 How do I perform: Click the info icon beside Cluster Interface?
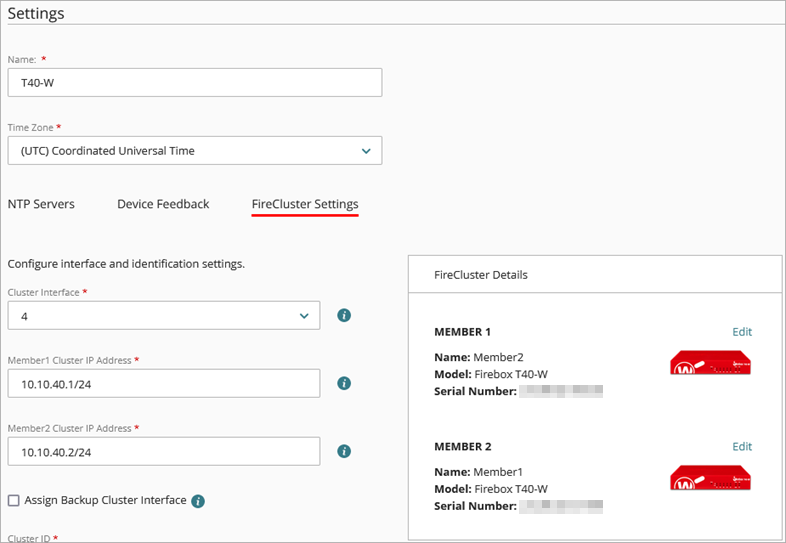(344, 315)
